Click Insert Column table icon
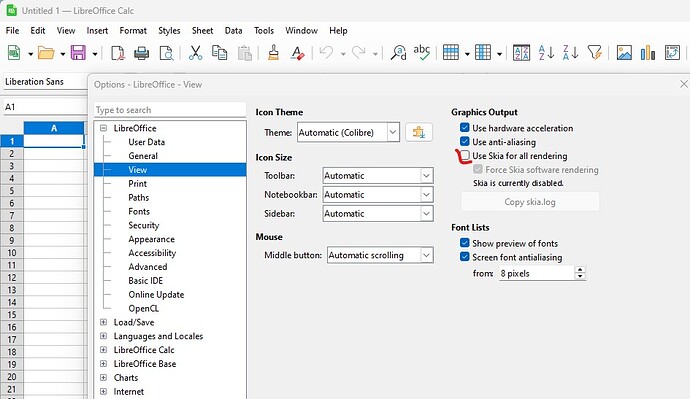 click(x=483, y=53)
